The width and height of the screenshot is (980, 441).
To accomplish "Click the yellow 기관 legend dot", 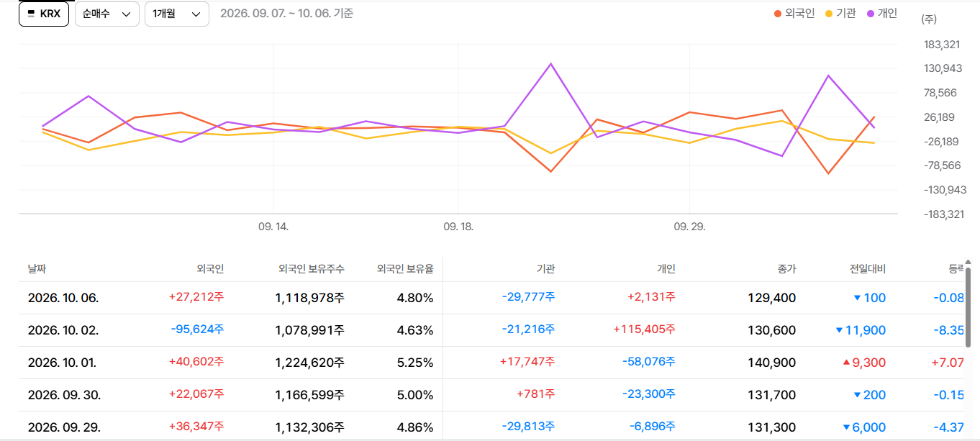I will (828, 13).
